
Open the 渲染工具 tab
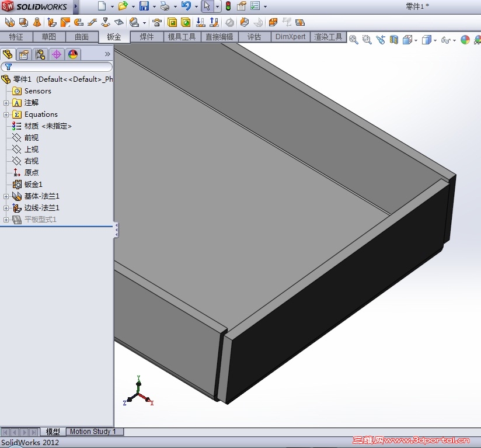328,37
